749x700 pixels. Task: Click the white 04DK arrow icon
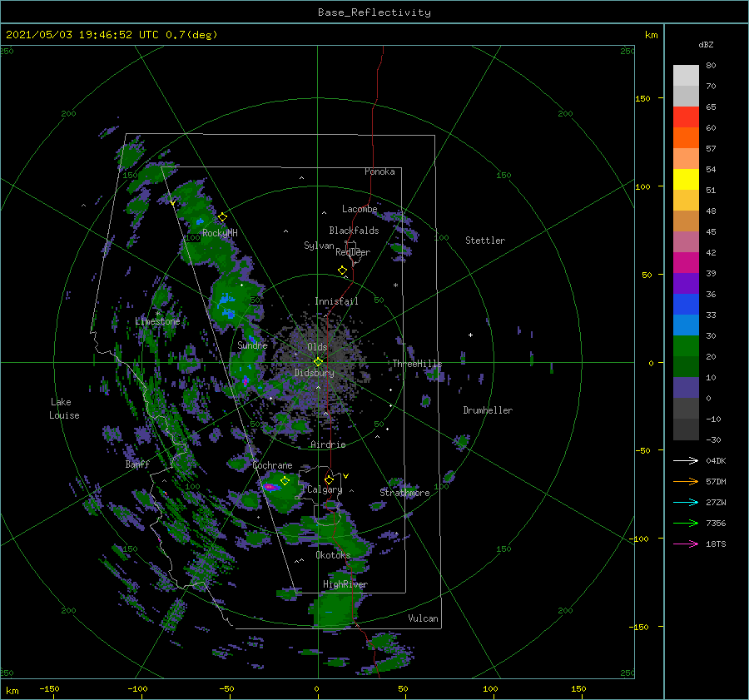pyautogui.click(x=686, y=460)
